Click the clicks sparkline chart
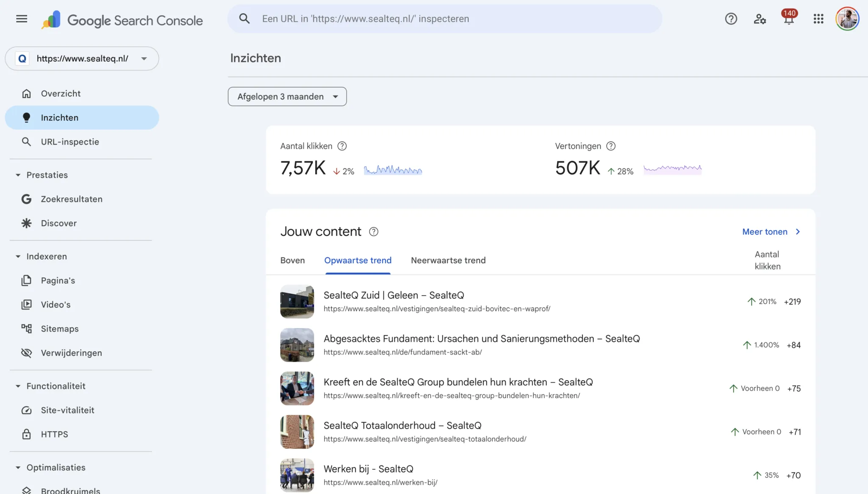 [x=393, y=170]
